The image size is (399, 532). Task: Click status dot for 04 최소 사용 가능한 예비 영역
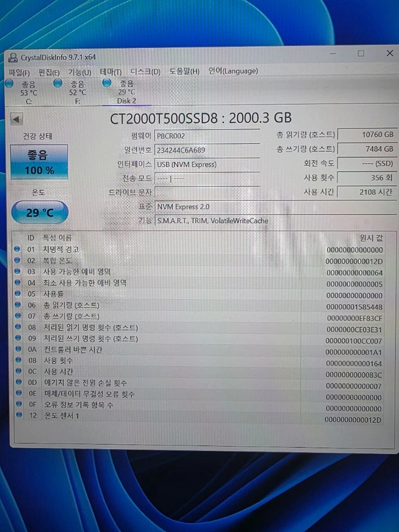[x=18, y=282]
